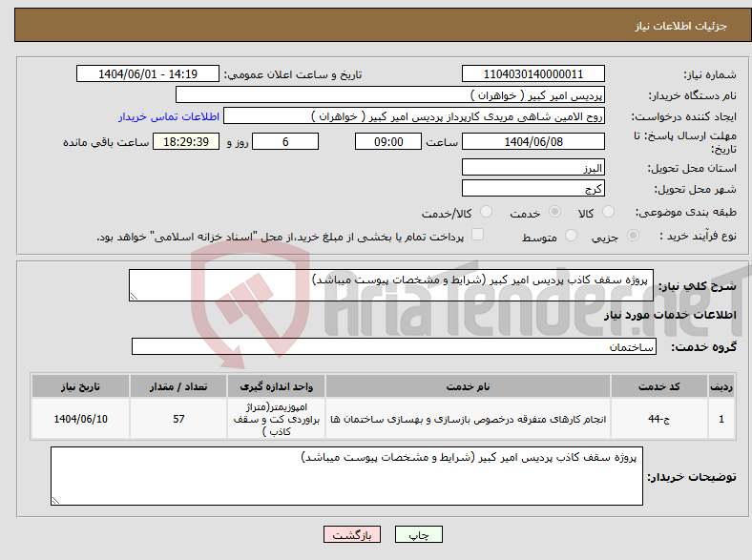Click the requester field روح الامین شاهی مریدی
Screen dimensions: 752x560
coord(414,116)
